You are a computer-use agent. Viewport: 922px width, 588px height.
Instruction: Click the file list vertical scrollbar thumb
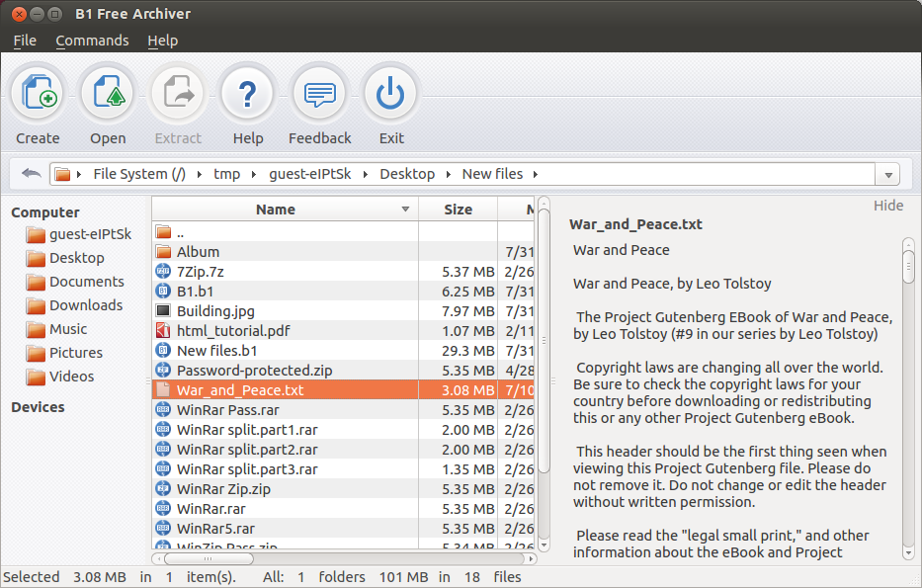(544, 341)
